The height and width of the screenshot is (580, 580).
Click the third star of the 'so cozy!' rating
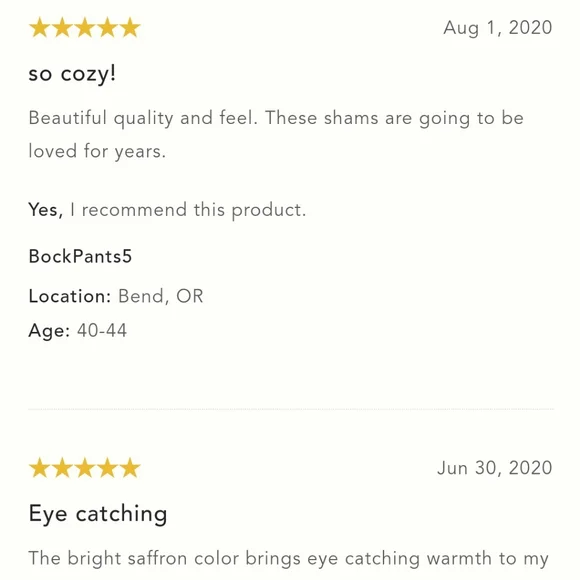pos(85,28)
